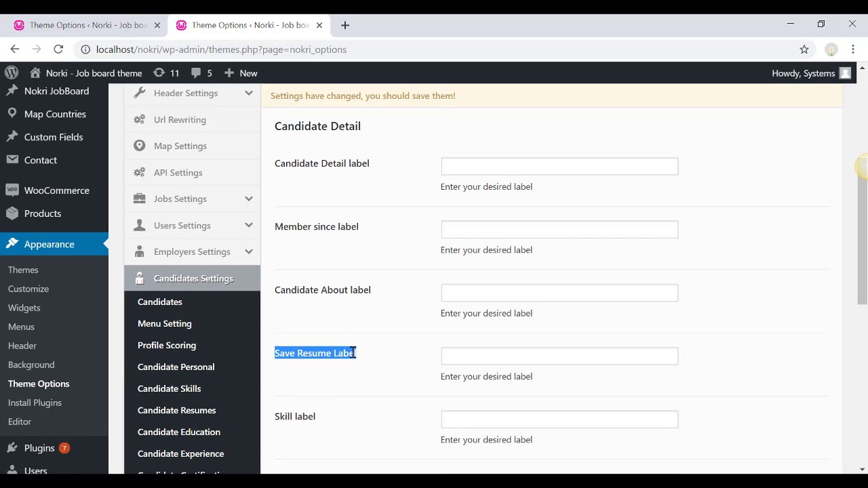The width and height of the screenshot is (868, 488).
Task: Click the Map Countries pin icon in sidebar
Action: (x=12, y=113)
